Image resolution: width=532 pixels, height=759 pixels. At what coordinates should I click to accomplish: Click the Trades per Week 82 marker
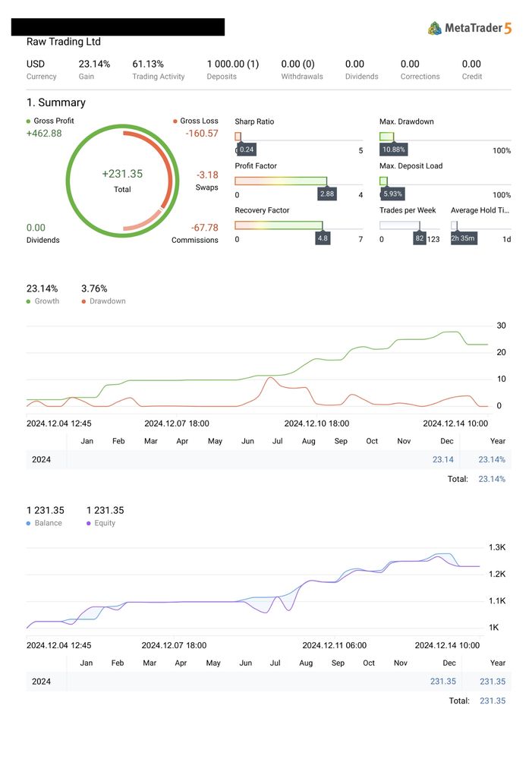(x=420, y=238)
